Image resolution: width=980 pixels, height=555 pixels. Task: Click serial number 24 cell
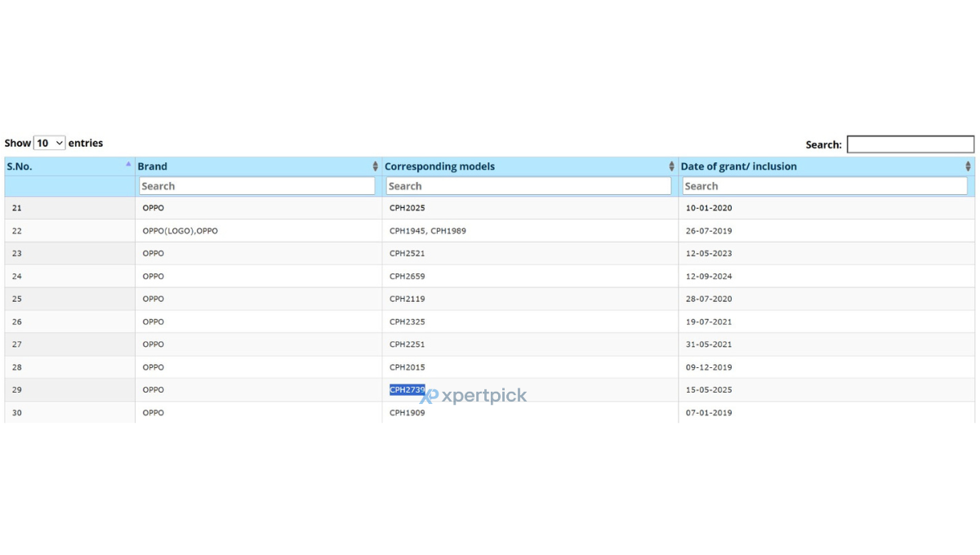click(69, 277)
